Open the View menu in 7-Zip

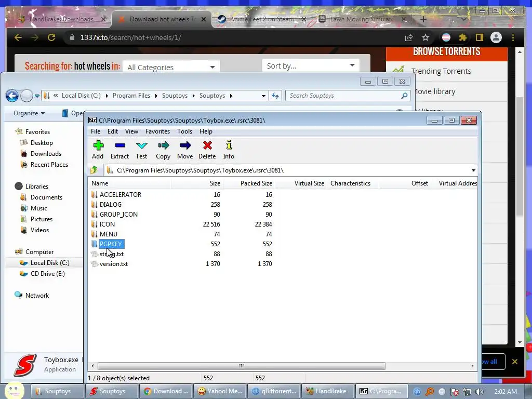point(131,131)
